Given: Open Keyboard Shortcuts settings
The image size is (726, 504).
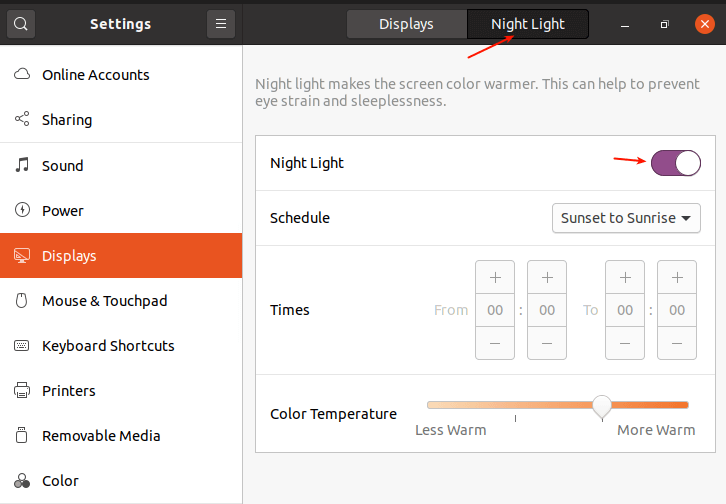Looking at the screenshot, I should tap(108, 346).
